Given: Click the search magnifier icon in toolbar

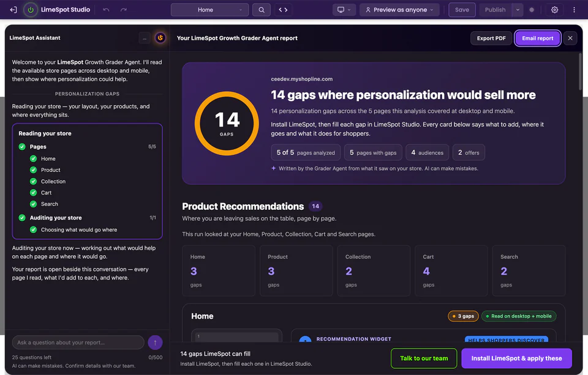Looking at the screenshot, I should point(262,10).
